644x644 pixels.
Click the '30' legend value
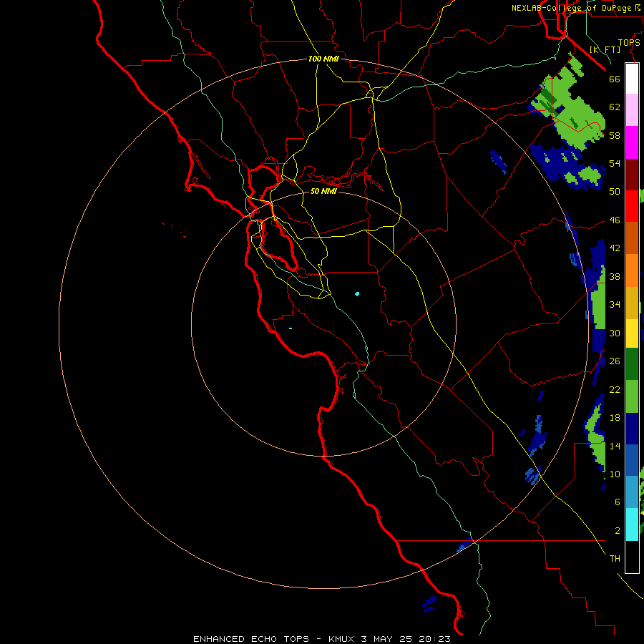[615, 333]
